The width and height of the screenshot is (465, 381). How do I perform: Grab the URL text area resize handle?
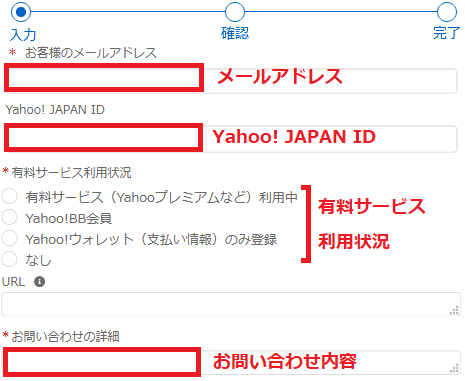pyautogui.click(x=454, y=310)
